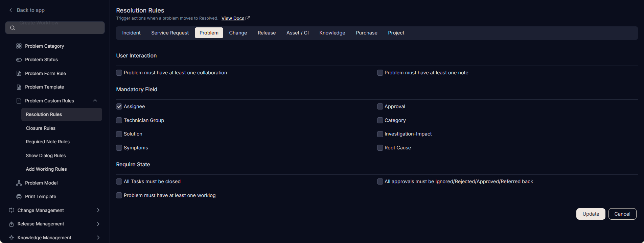Expand the Knowledge Management section

coord(98,238)
